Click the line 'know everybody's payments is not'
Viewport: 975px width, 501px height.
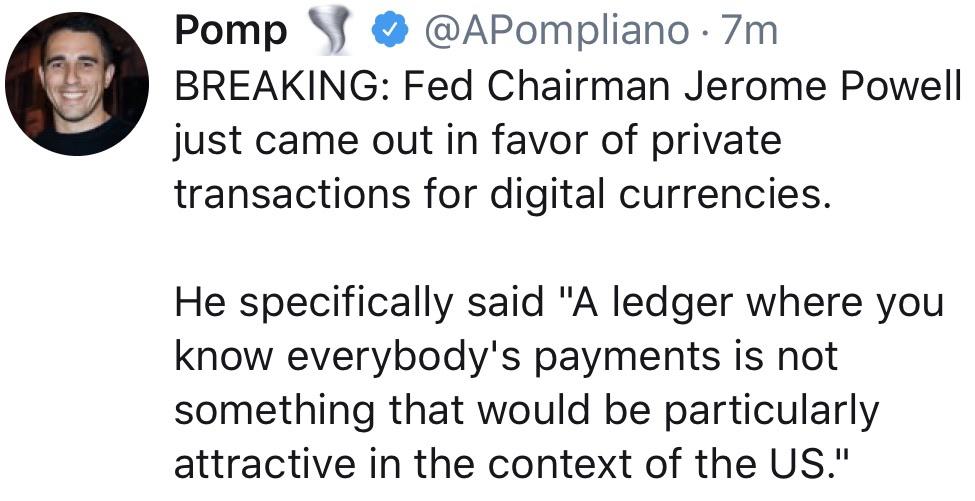[x=506, y=357]
